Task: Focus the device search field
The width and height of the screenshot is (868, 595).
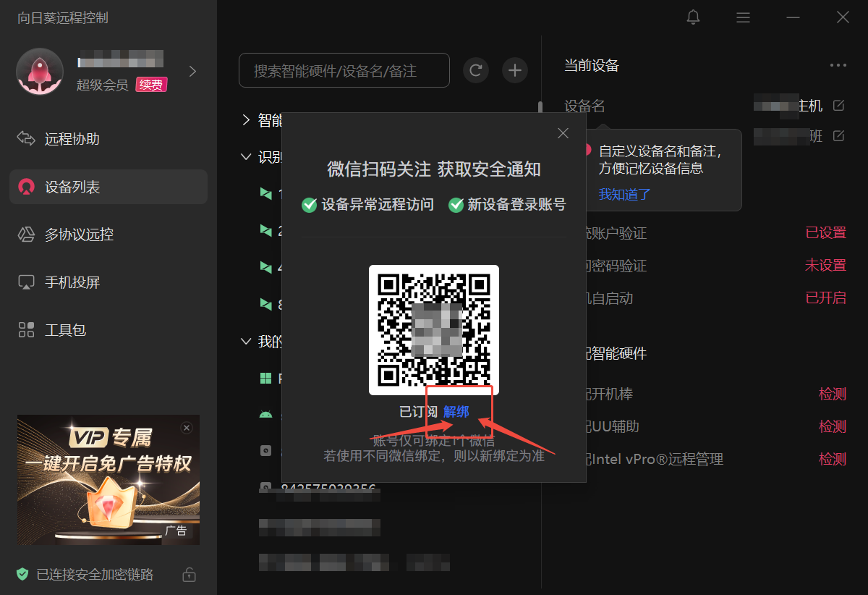Action: coord(344,71)
